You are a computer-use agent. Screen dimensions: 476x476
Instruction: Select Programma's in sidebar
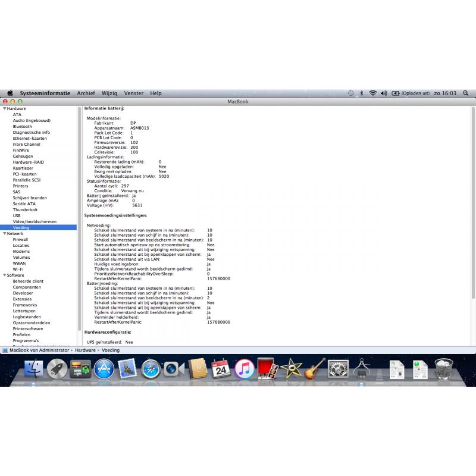coord(26,340)
